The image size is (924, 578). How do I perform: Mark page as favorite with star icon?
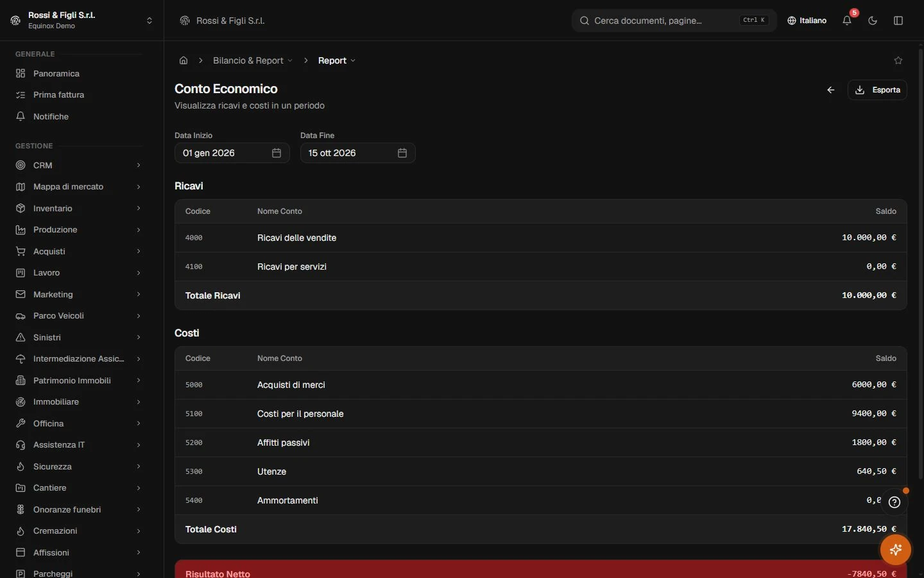point(898,60)
